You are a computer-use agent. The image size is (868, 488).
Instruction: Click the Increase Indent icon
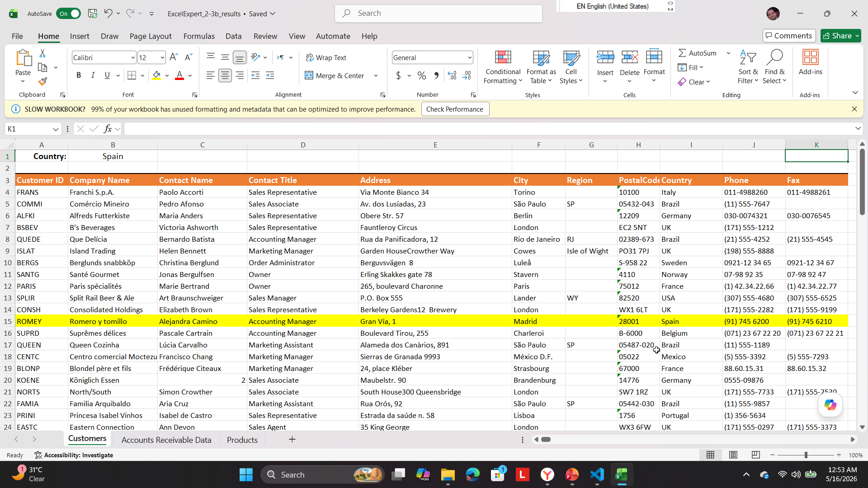click(270, 75)
